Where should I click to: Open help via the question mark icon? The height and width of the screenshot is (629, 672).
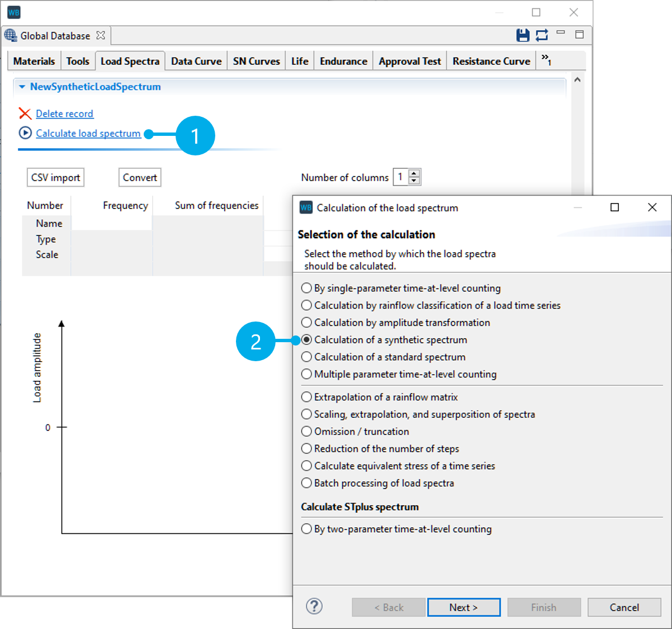click(314, 606)
